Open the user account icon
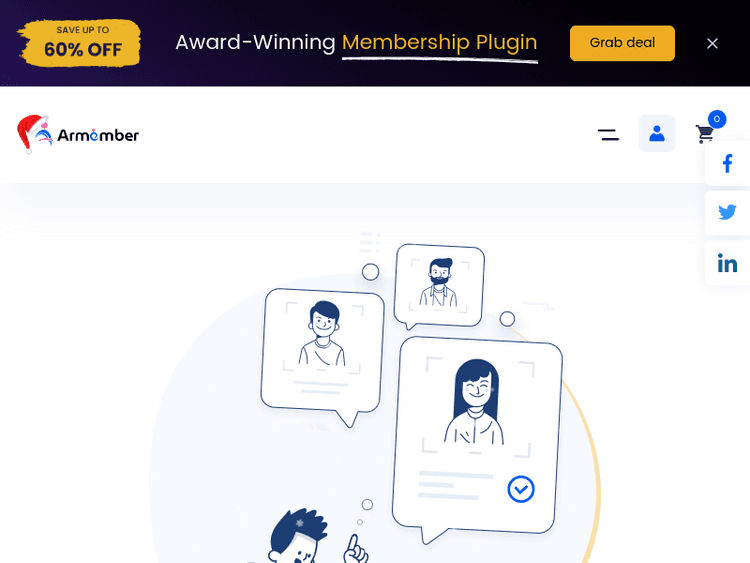The image size is (750, 563). [x=657, y=133]
